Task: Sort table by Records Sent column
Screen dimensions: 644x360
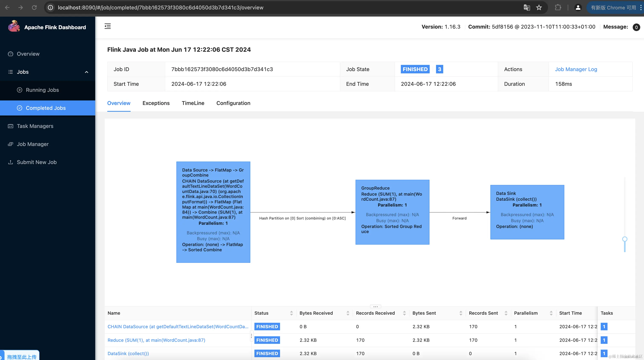Action: (x=506, y=313)
